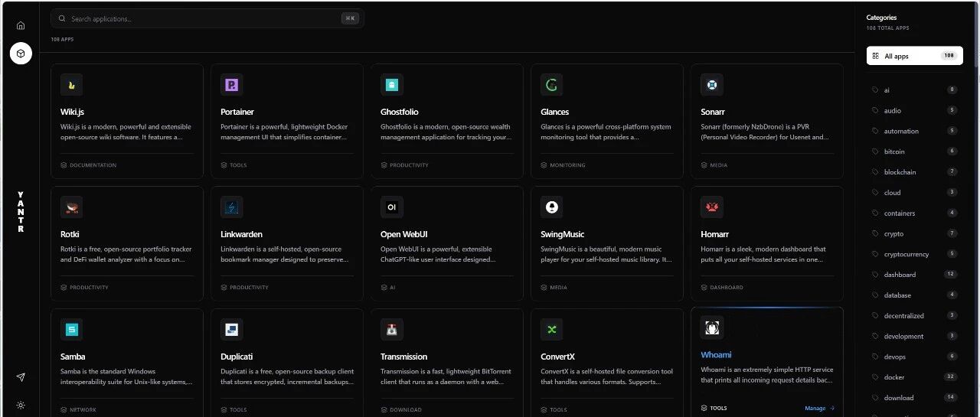
Task: Click the DASHBOARD tag on Homarr
Action: (722, 288)
